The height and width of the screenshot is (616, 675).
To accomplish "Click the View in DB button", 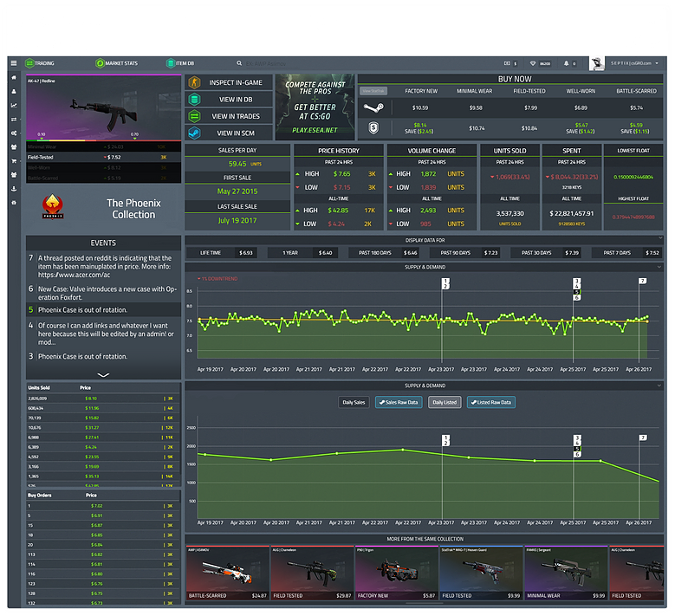I will click(229, 100).
